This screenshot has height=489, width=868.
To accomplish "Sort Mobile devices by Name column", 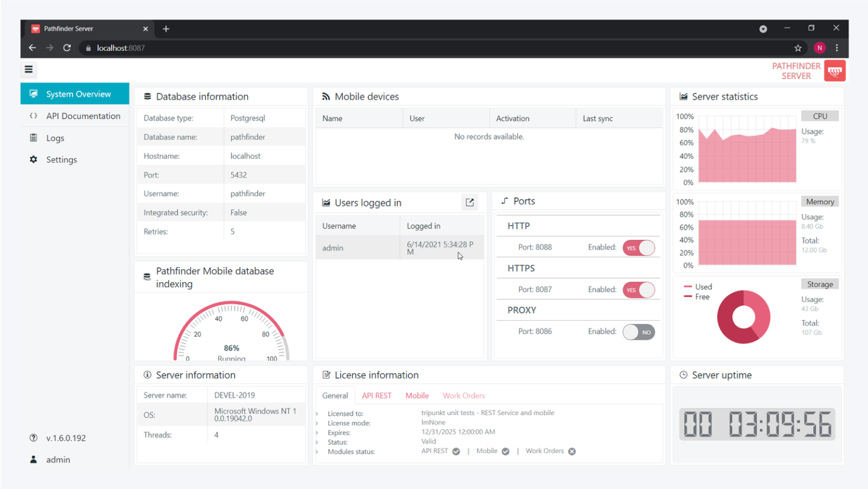I will 359,119.
